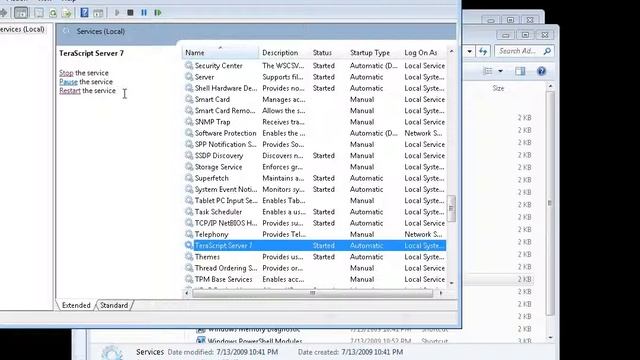Click the services list scroll-up arrow
The width and height of the screenshot is (640, 360).
[451, 51]
